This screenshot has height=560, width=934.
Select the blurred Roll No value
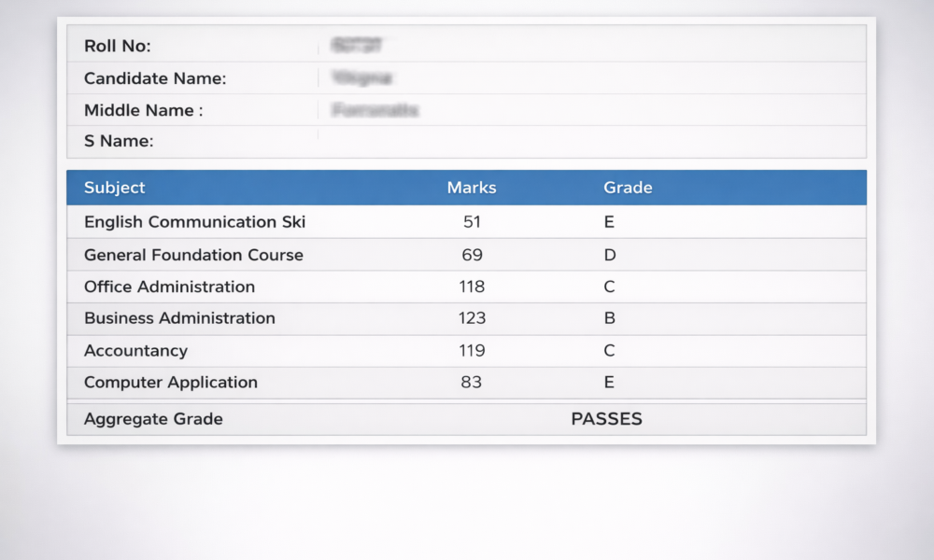(x=358, y=46)
